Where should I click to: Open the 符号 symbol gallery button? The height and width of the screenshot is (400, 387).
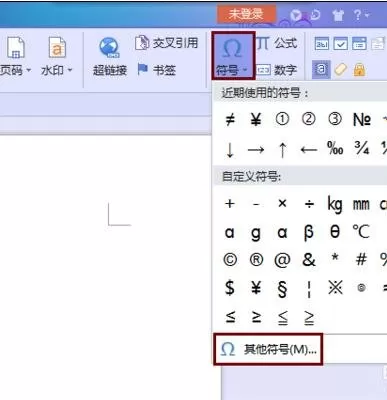(233, 56)
